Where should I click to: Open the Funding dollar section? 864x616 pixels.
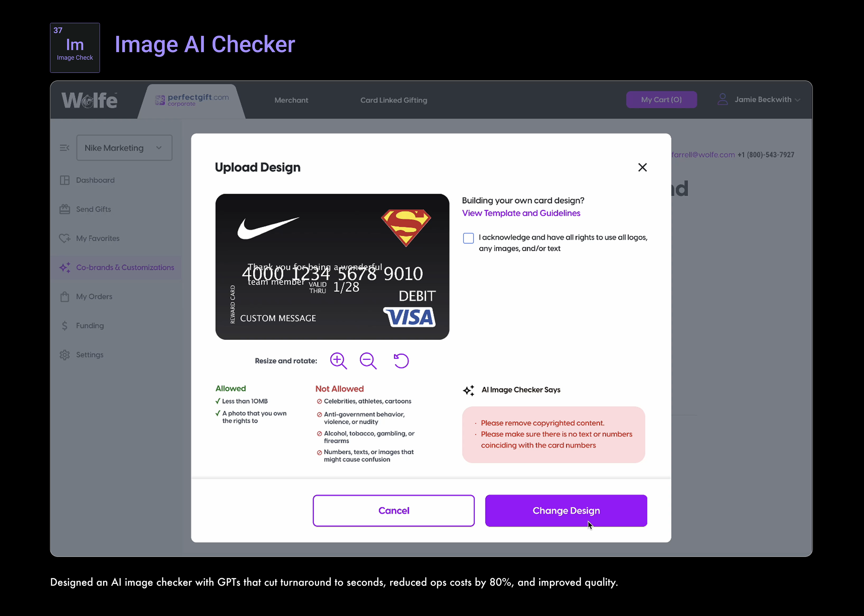point(90,325)
